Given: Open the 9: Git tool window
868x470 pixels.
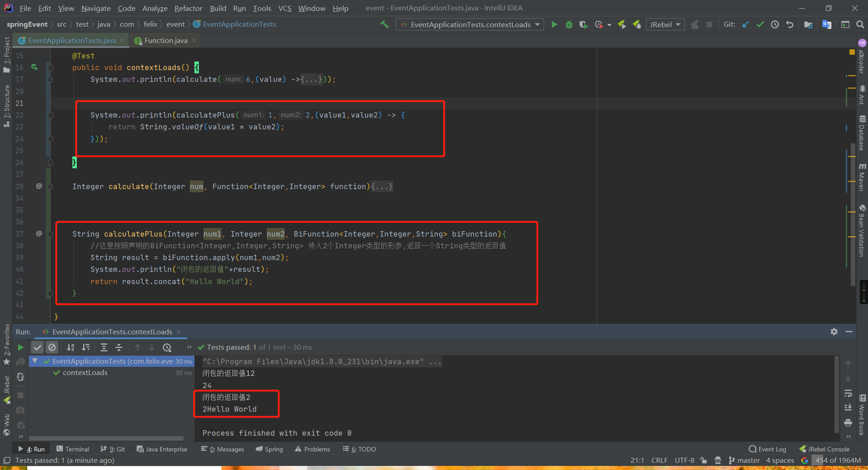Looking at the screenshot, I should point(113,449).
